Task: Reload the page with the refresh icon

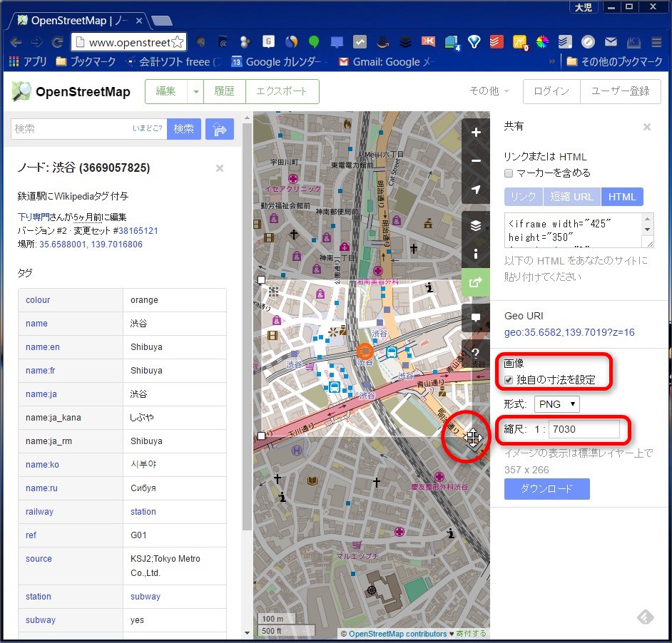Action: click(x=58, y=42)
